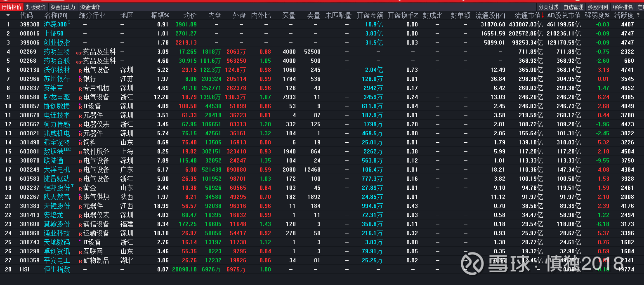Image resolution: width=644 pixels, height=285 pixels.
Task: Sort by the 振幅% column header
Action: 160,15
